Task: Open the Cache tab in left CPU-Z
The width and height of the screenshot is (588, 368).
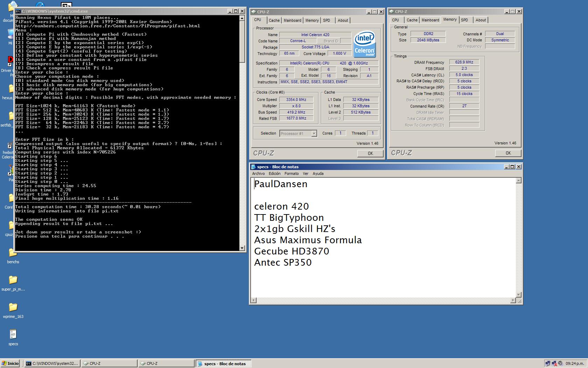Action: (274, 20)
